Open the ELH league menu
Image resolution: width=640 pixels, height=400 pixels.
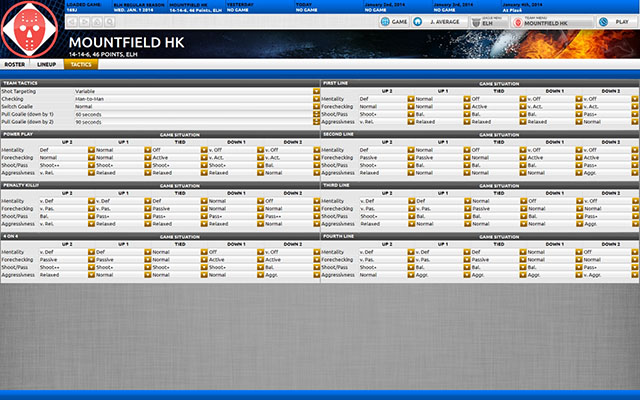coord(489,22)
